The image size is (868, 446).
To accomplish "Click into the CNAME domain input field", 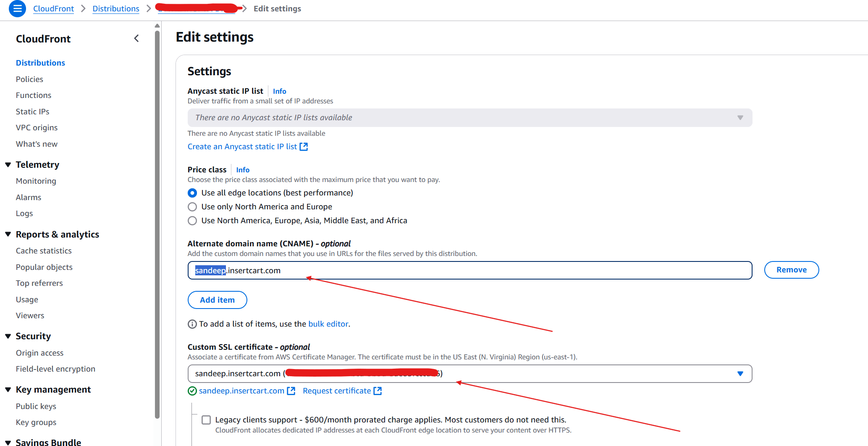I will [469, 270].
